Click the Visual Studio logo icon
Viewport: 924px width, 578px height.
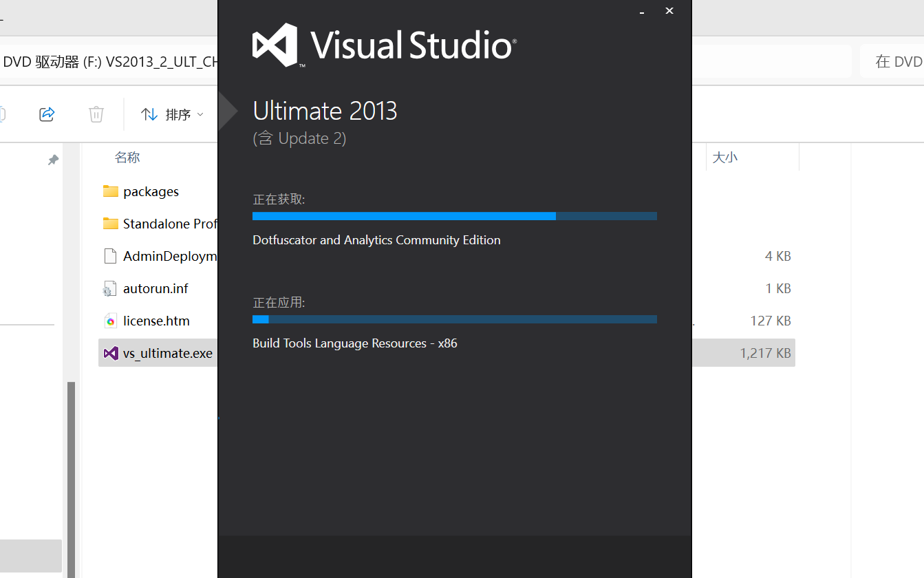click(275, 45)
